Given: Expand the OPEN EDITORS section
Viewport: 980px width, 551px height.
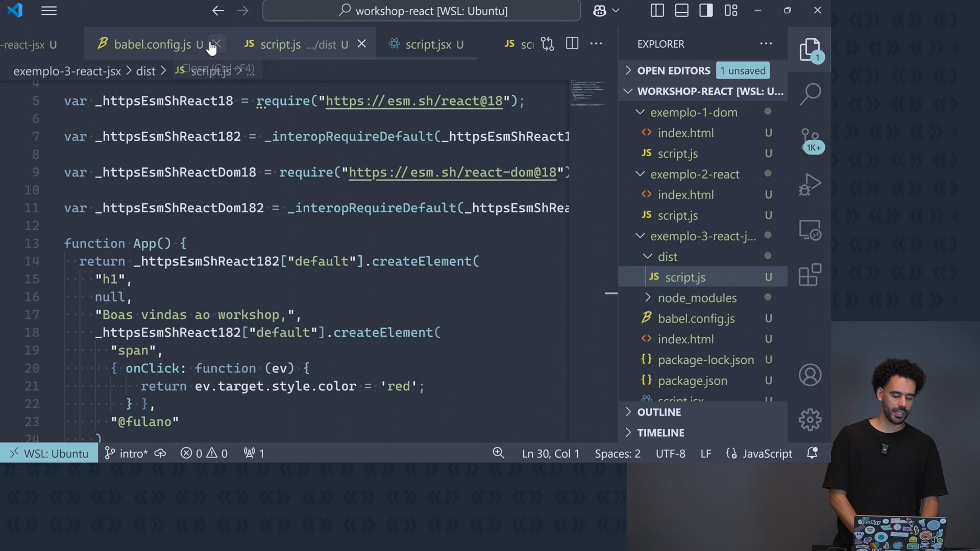Looking at the screenshot, I should pyautogui.click(x=673, y=70).
